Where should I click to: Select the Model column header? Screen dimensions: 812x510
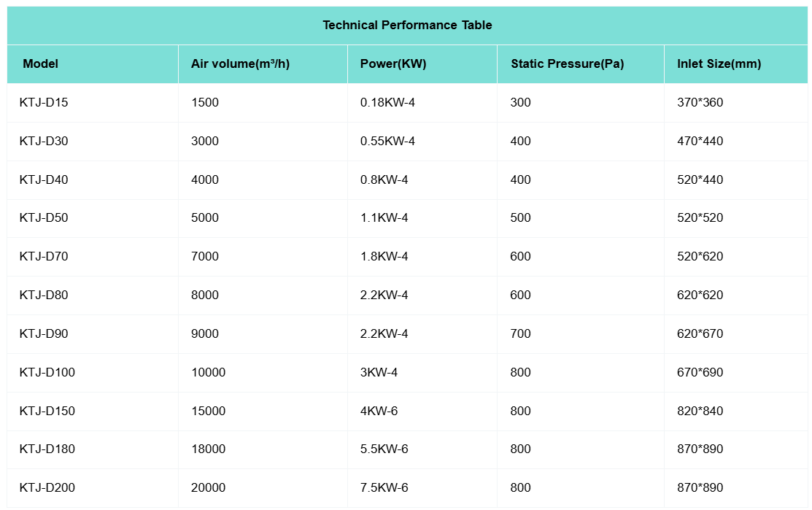40,64
